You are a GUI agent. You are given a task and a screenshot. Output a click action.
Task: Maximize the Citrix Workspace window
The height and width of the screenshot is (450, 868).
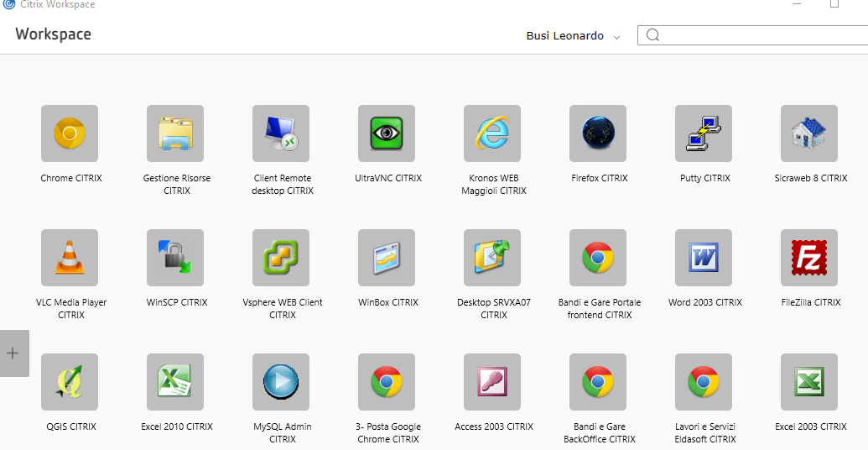coord(834,3)
